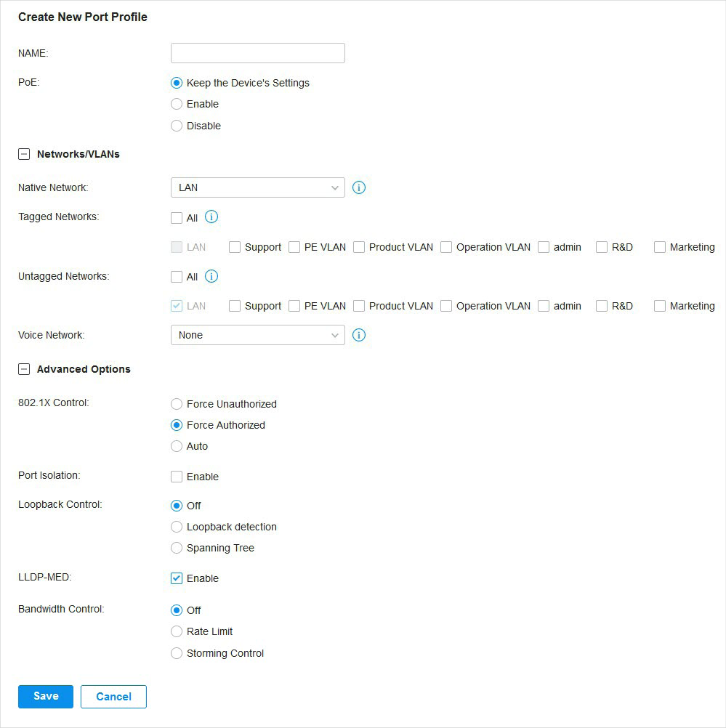The width and height of the screenshot is (726, 728).
Task: Click the Cancel button
Action: [x=114, y=697]
